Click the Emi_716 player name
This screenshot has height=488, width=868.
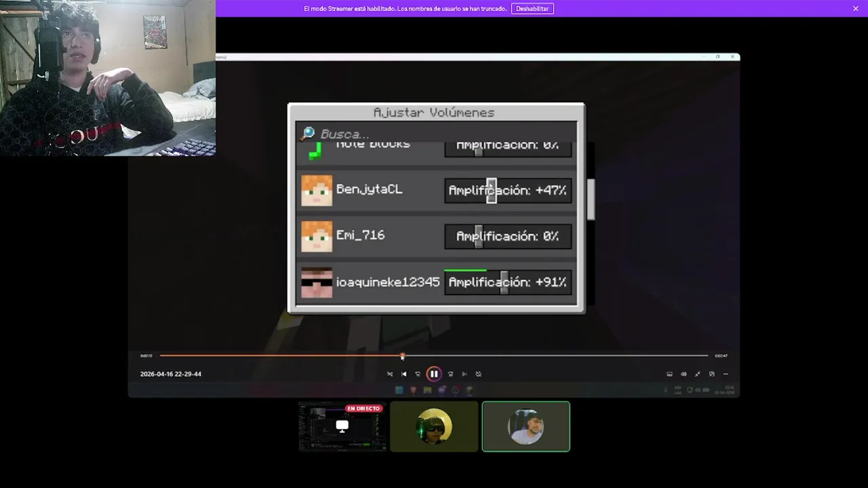[x=361, y=235]
